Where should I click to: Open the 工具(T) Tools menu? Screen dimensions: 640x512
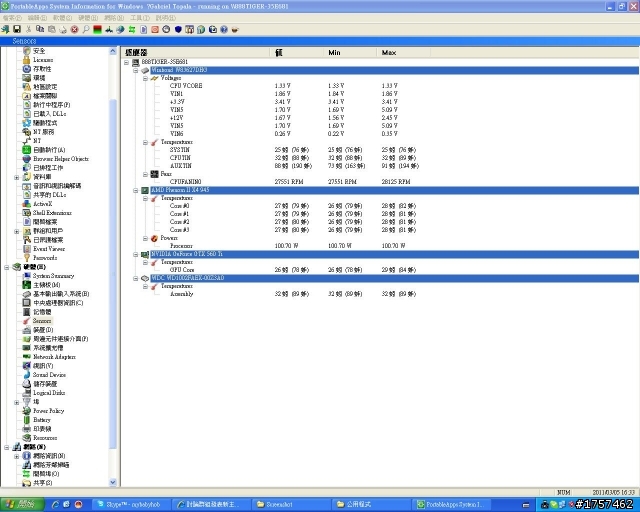140,18
